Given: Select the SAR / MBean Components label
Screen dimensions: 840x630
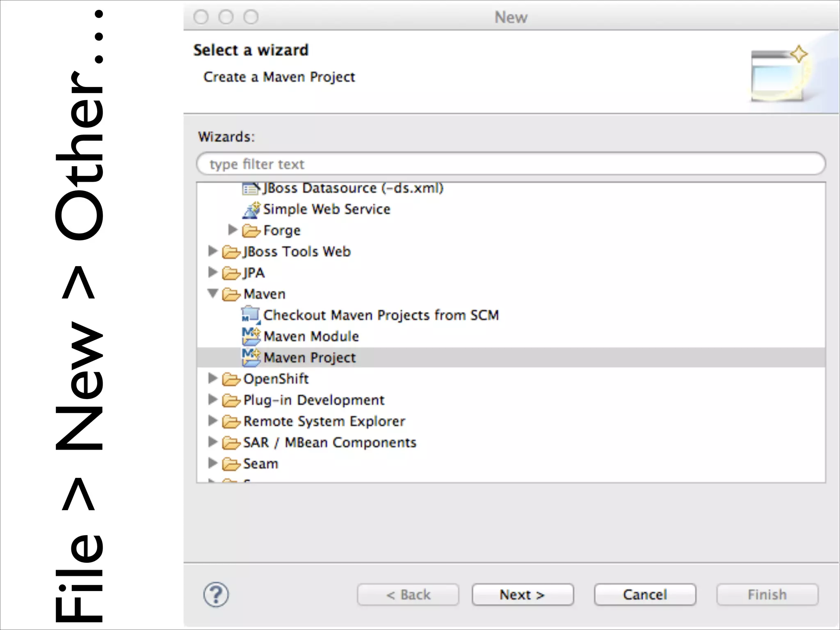Looking at the screenshot, I should pyautogui.click(x=330, y=443).
